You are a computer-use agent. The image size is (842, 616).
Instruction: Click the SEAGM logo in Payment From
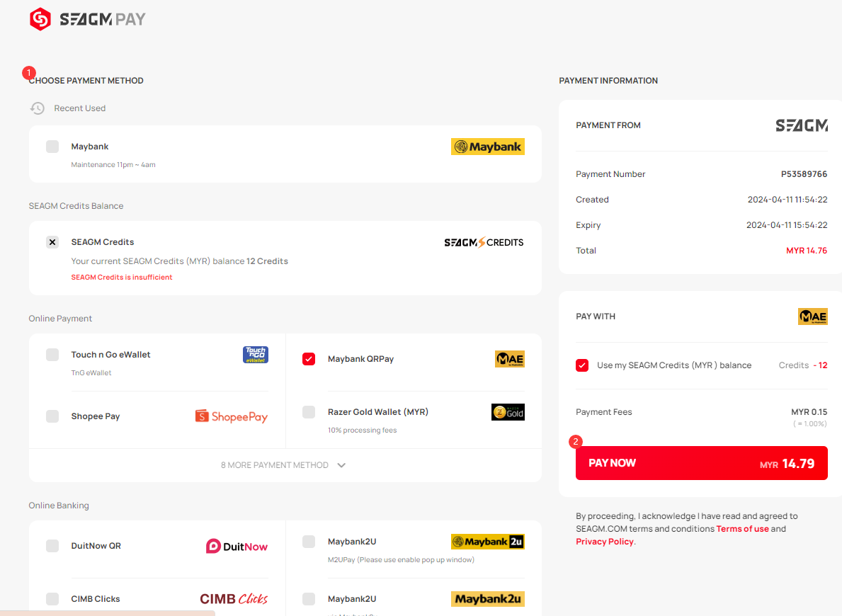pyautogui.click(x=802, y=125)
